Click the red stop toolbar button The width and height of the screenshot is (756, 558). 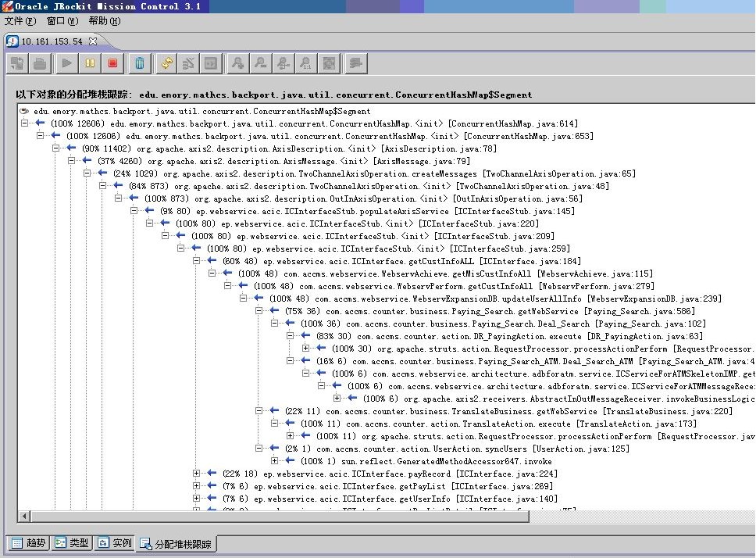[x=112, y=63]
